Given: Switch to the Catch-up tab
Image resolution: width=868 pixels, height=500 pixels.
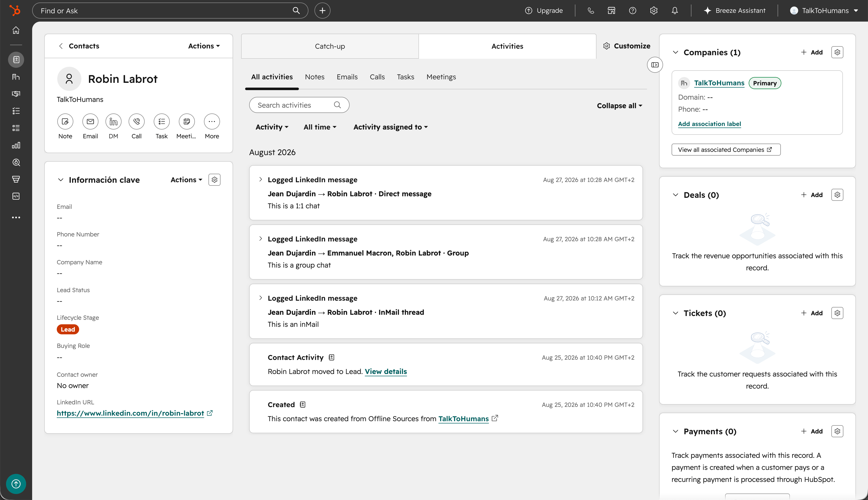Looking at the screenshot, I should [330, 46].
